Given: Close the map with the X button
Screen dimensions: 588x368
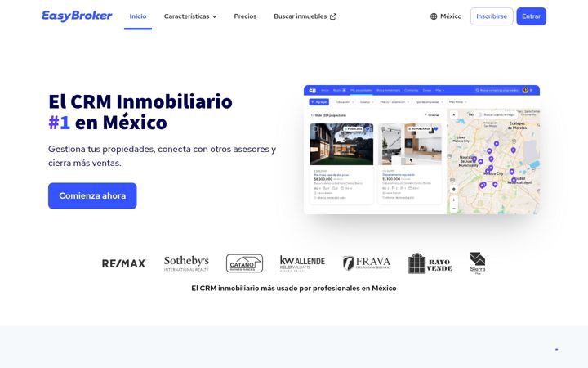Looking at the screenshot, I should (x=454, y=114).
